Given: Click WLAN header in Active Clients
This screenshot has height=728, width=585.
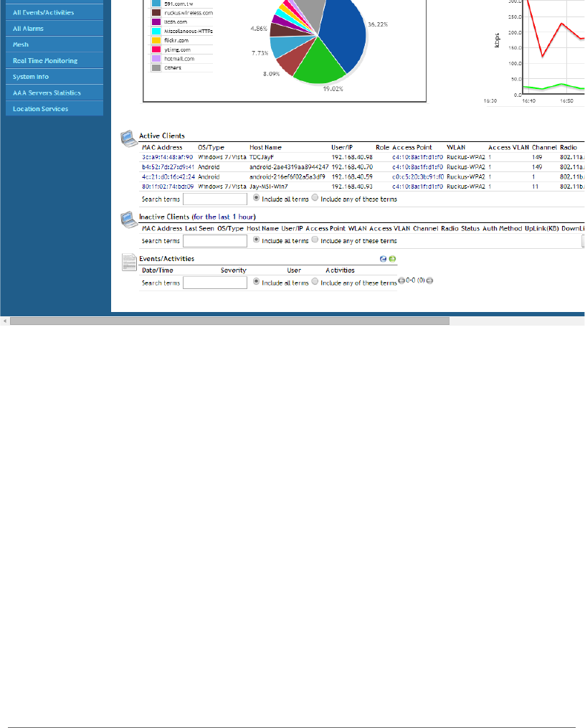Looking at the screenshot, I should tap(456, 148).
